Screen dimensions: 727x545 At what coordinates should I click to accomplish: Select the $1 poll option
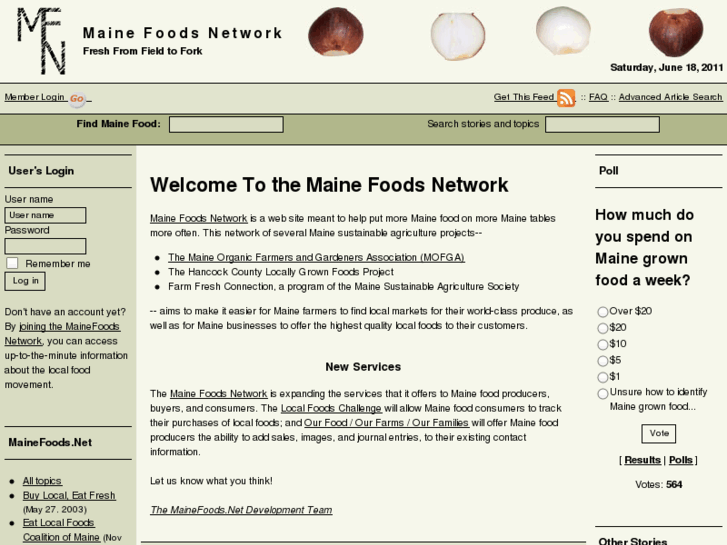pyautogui.click(x=603, y=377)
